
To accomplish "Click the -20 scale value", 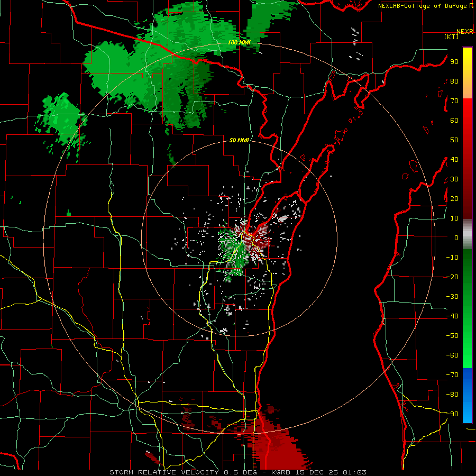I will tap(452, 277).
